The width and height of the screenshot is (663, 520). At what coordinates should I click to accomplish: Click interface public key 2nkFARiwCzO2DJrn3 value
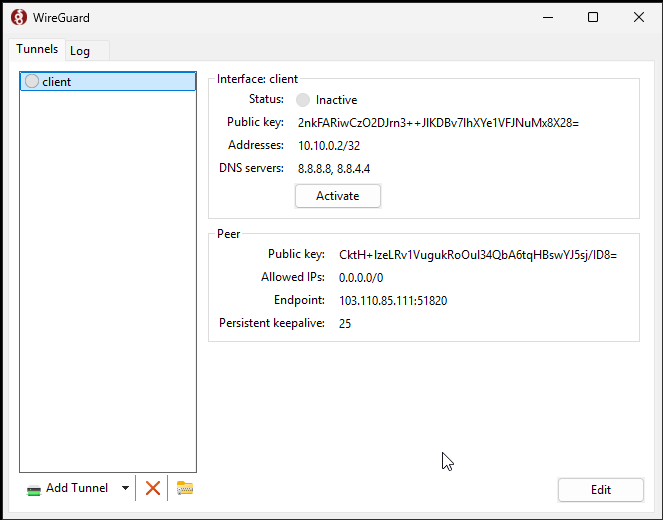click(x=438, y=123)
